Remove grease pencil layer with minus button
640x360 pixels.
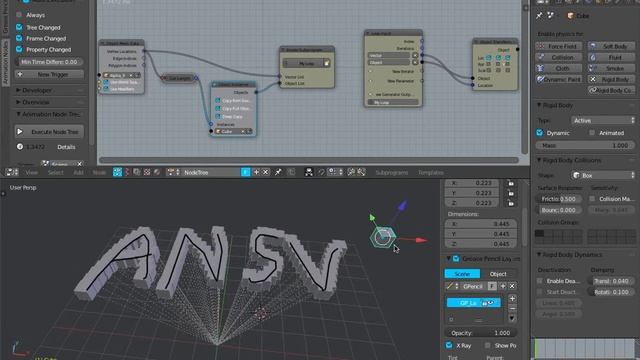pyautogui.click(x=512, y=309)
